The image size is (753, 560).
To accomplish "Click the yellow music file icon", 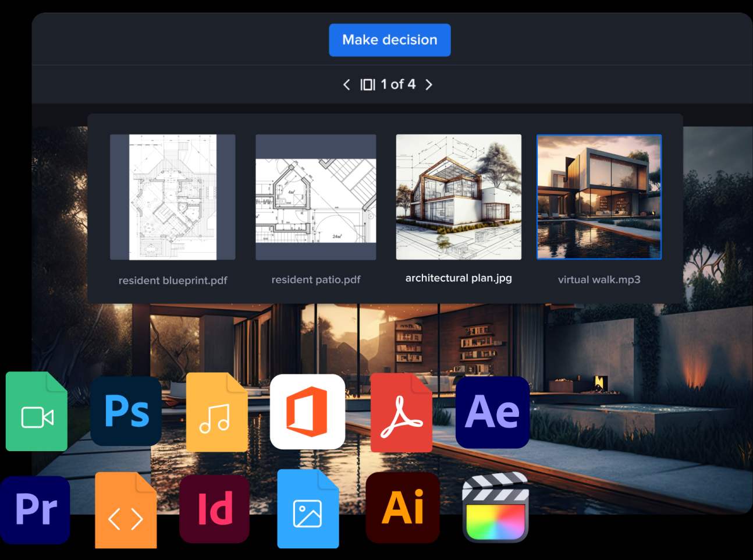I will click(216, 413).
